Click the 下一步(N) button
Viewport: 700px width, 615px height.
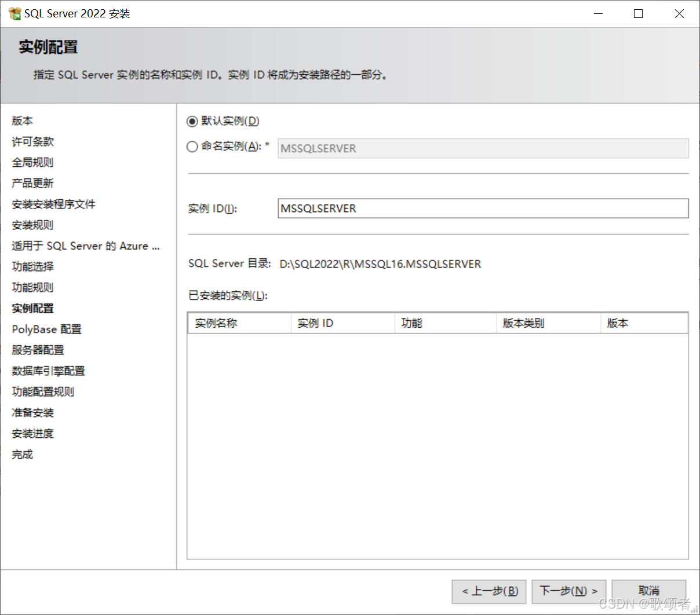pos(569,591)
